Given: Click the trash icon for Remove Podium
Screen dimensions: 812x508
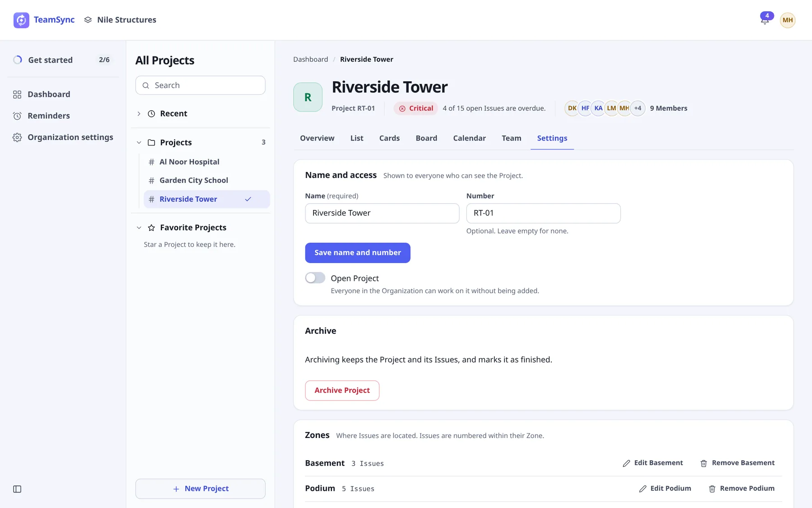Looking at the screenshot, I should click(712, 489).
